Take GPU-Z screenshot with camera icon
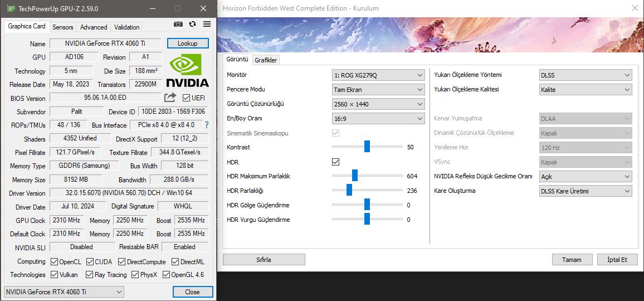 tap(178, 25)
